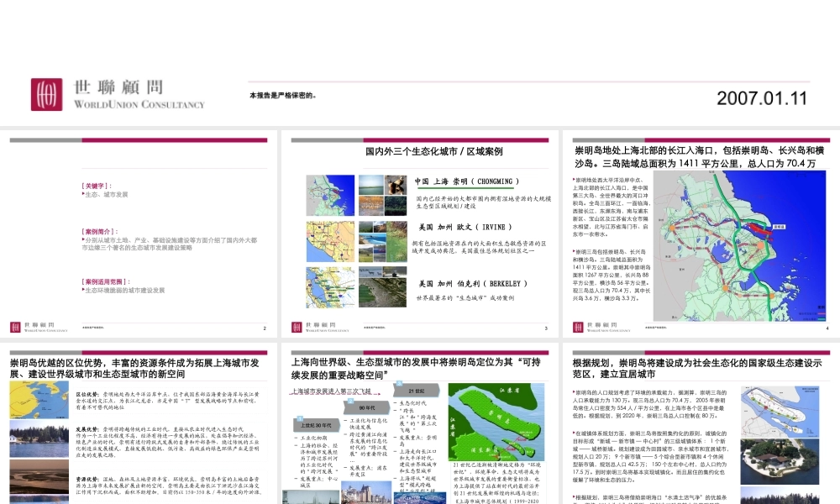The image size is (840, 504).
Task: Click the WorldUnion Consultancy red logo icon
Action: 46,94
